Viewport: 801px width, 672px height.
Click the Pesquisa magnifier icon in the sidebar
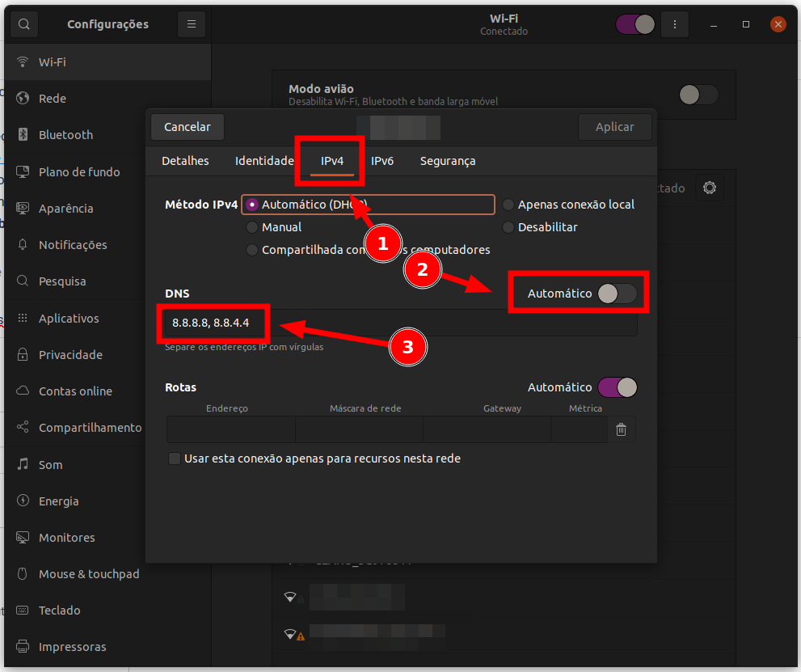[x=23, y=281]
